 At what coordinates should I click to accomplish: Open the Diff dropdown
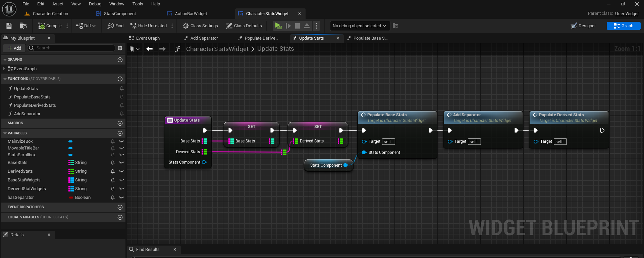tap(86, 26)
